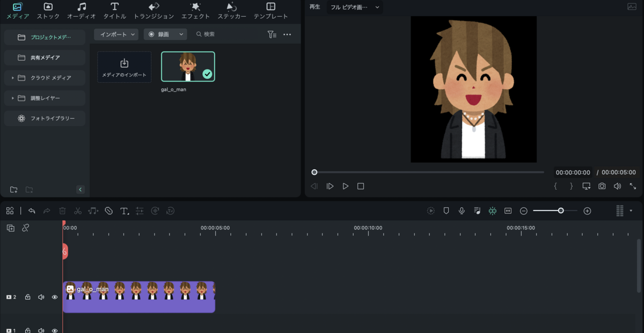Image resolution: width=644 pixels, height=333 pixels.
Task: Open the timeline layout grid icon
Action: (10, 211)
